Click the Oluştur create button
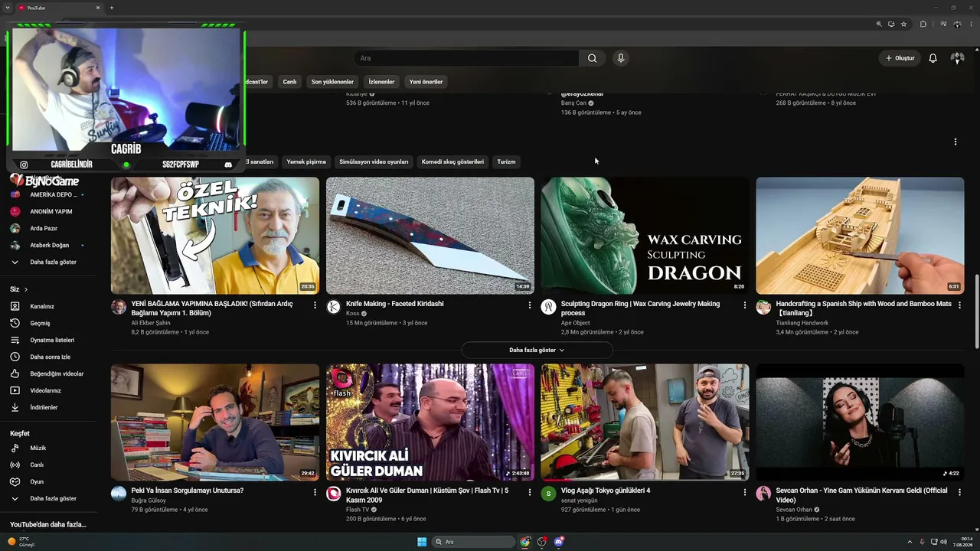 900,58
